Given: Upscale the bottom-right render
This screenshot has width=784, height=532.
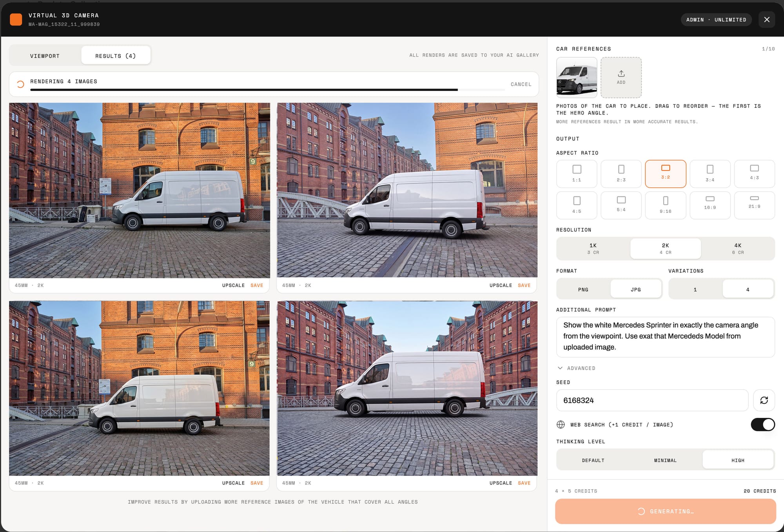Looking at the screenshot, I should pos(501,483).
